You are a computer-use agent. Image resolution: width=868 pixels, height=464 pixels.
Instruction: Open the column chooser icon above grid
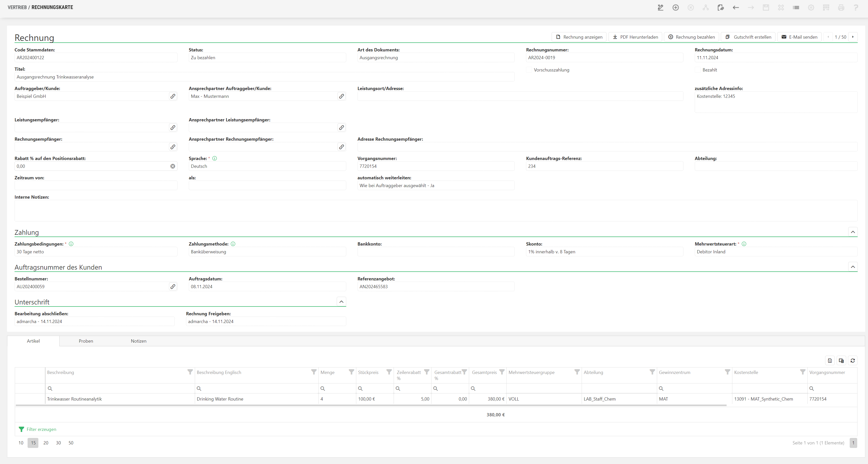[841, 361]
